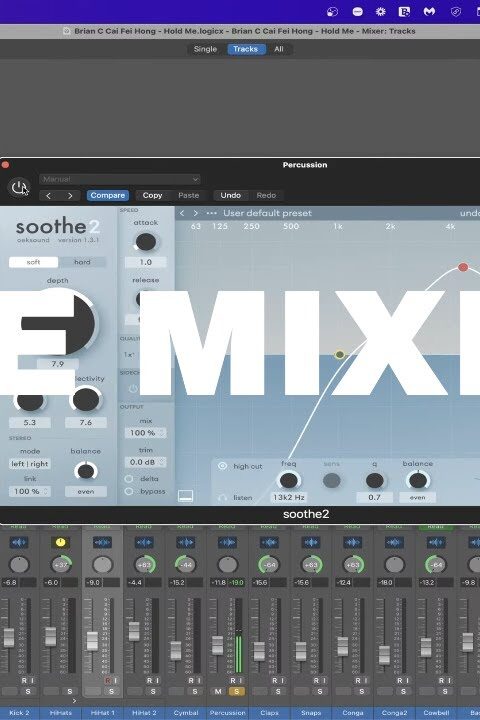Switch mixer to Single view
The height and width of the screenshot is (720, 480).
[205, 49]
